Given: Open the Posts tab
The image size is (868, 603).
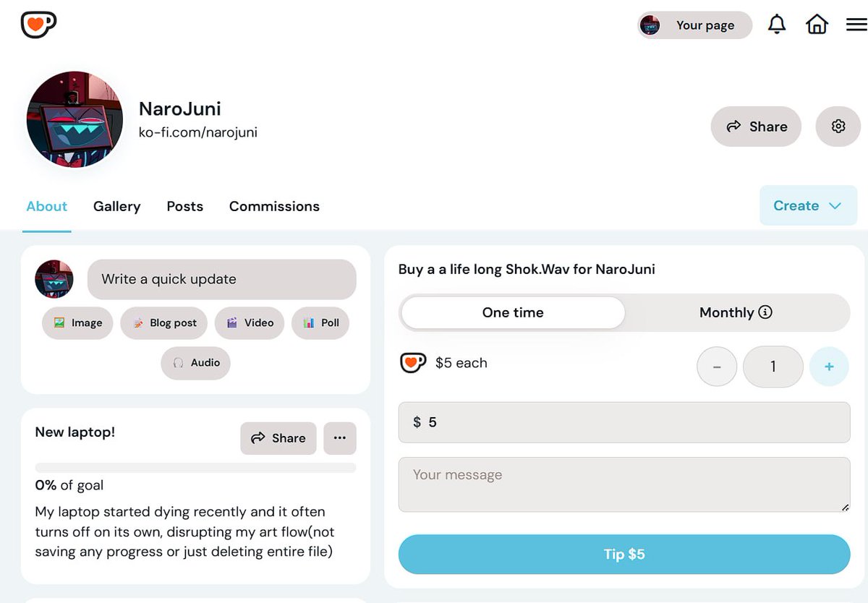Looking at the screenshot, I should click(185, 206).
